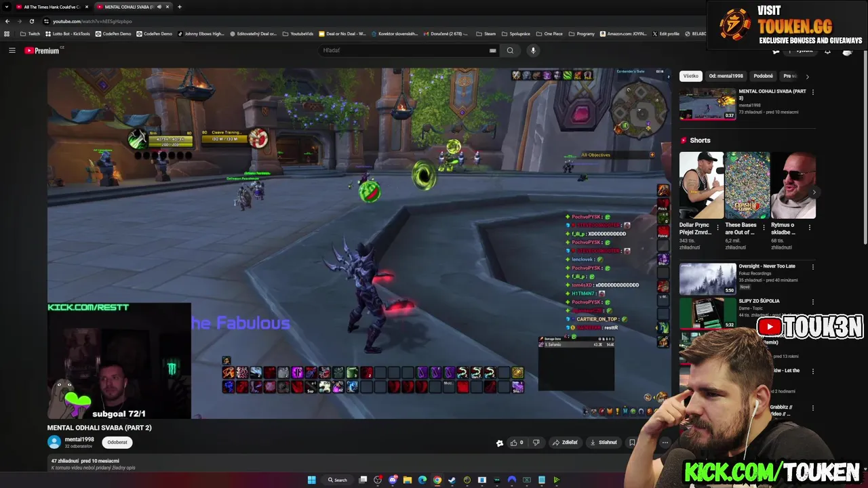Open a new browser tab with plus
The width and height of the screenshot is (868, 488).
coord(179,7)
